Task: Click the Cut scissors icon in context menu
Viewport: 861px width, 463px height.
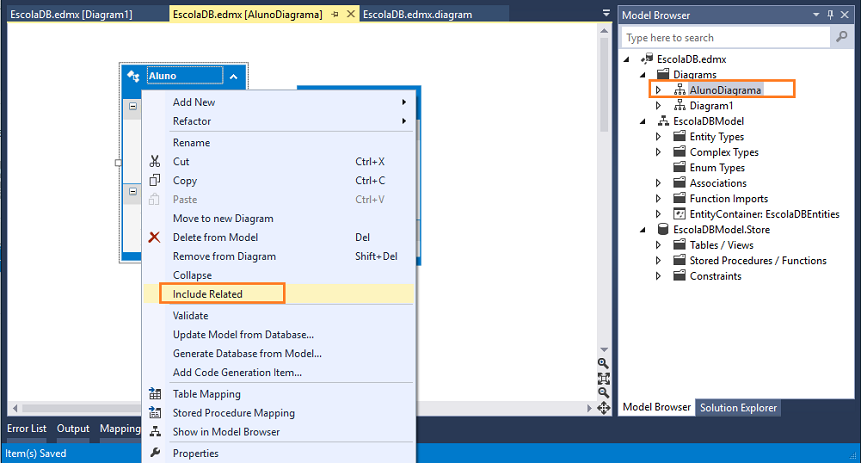Action: click(x=155, y=161)
